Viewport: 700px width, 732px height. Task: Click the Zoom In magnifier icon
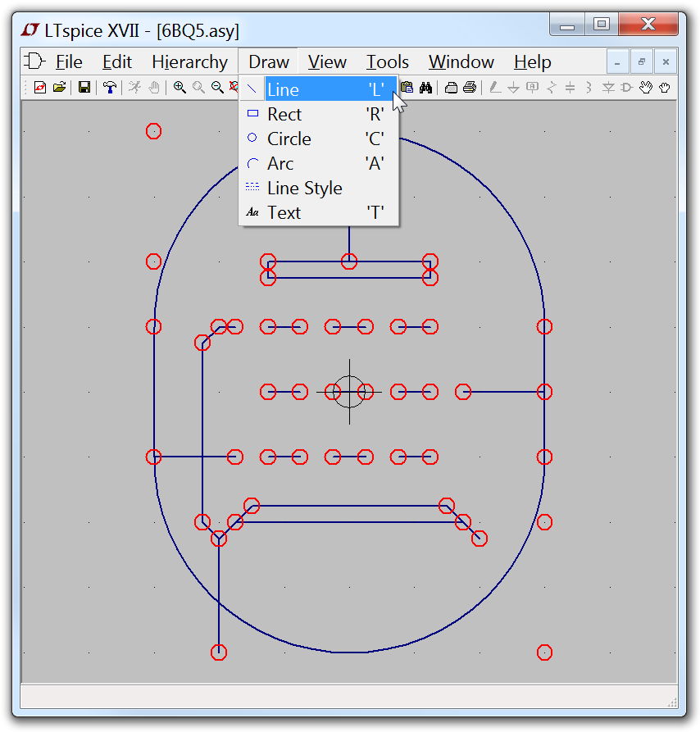click(x=180, y=88)
